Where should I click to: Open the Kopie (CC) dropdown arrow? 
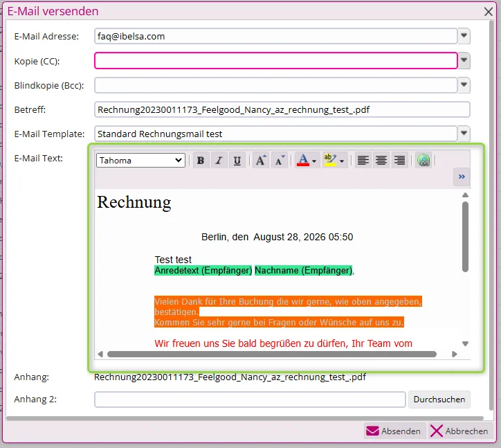tap(464, 60)
